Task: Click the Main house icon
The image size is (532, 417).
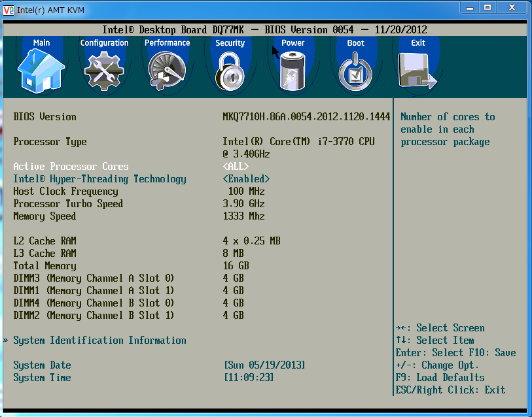Action: point(41,71)
